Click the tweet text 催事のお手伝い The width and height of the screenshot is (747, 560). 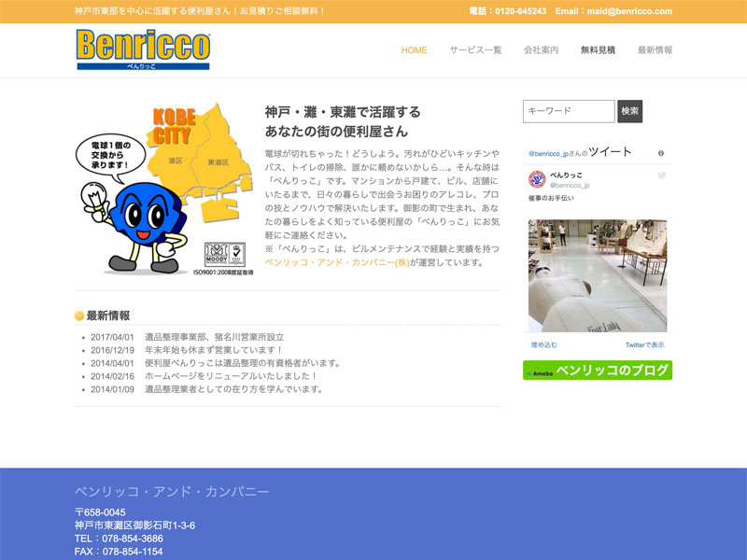click(551, 198)
